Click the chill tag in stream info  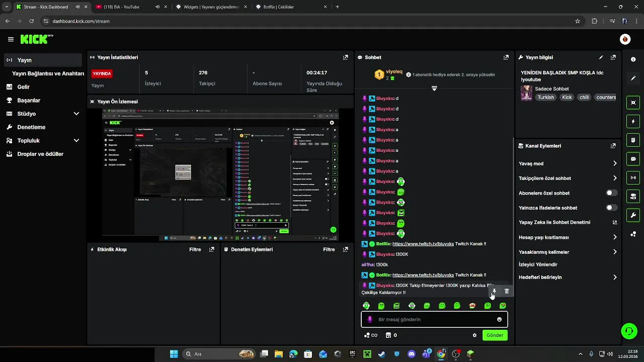[x=584, y=98]
